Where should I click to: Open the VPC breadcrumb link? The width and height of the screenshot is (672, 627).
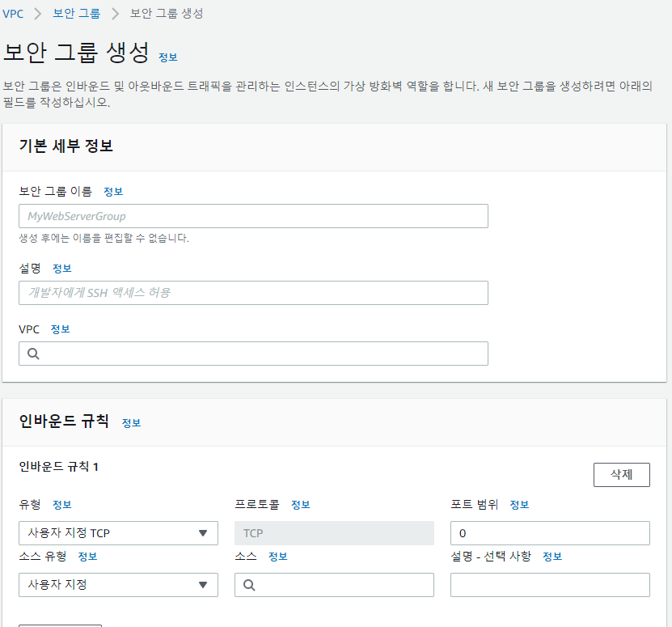(13, 14)
